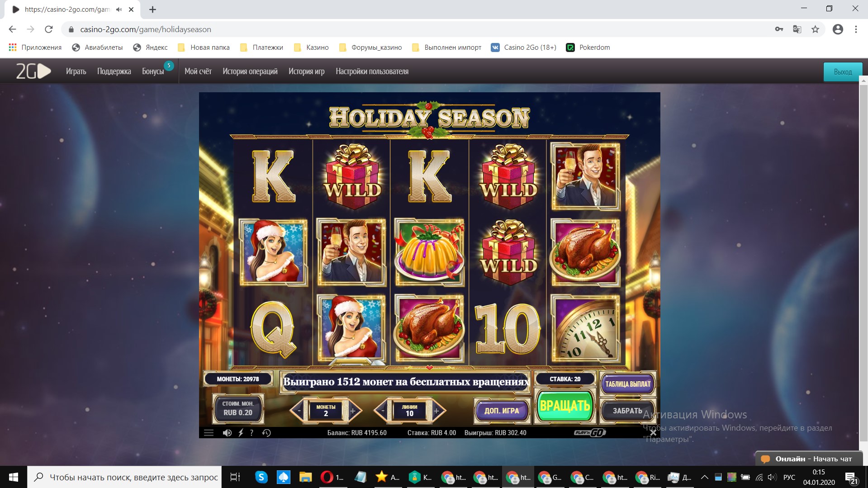Increase coins with the plus arrow
This screenshot has height=488, width=868.
[353, 411]
